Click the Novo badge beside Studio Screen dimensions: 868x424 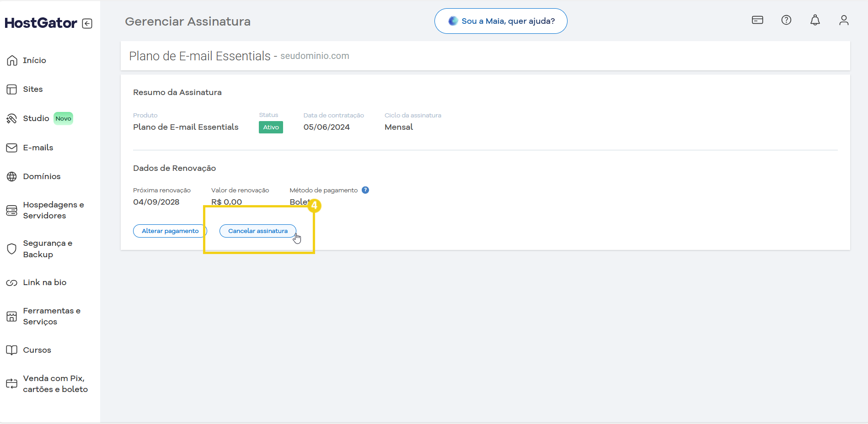(x=64, y=118)
